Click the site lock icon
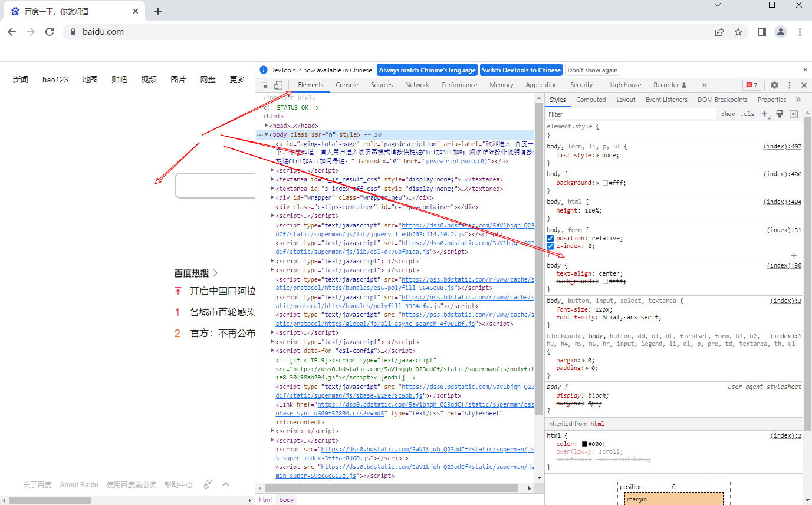 pyautogui.click(x=74, y=32)
